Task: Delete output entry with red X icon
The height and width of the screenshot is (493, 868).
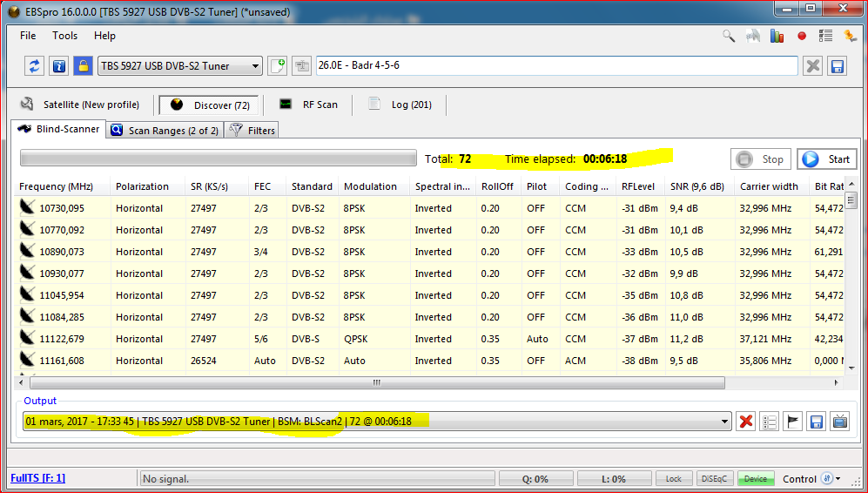Action: point(745,422)
